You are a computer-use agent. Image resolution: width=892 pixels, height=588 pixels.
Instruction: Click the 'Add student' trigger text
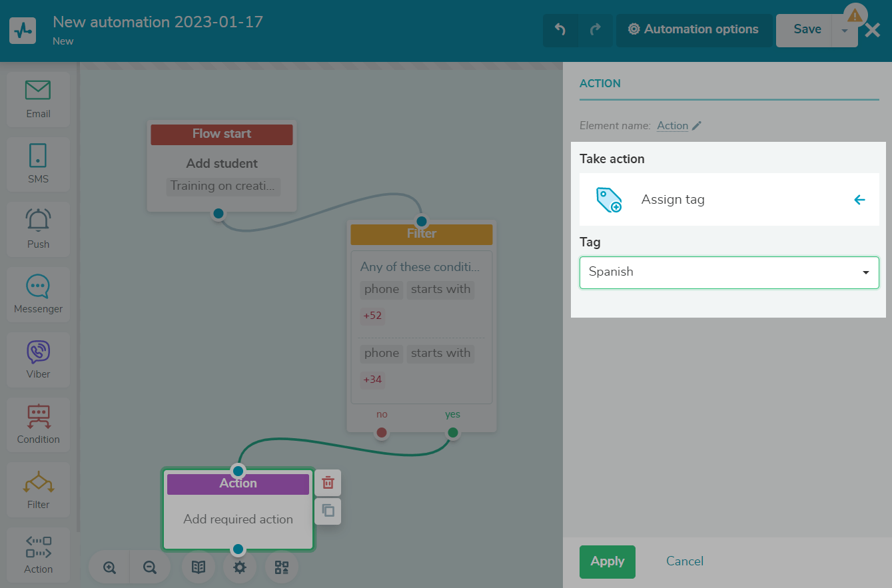222,164
